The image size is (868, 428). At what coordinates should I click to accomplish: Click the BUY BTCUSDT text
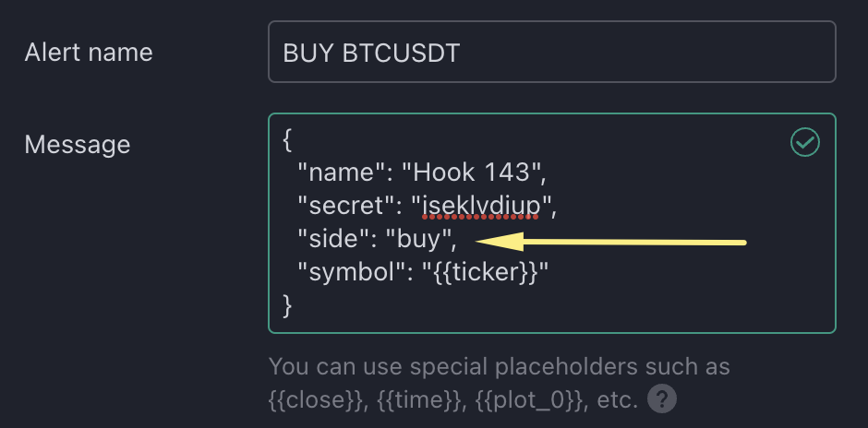coord(371,53)
